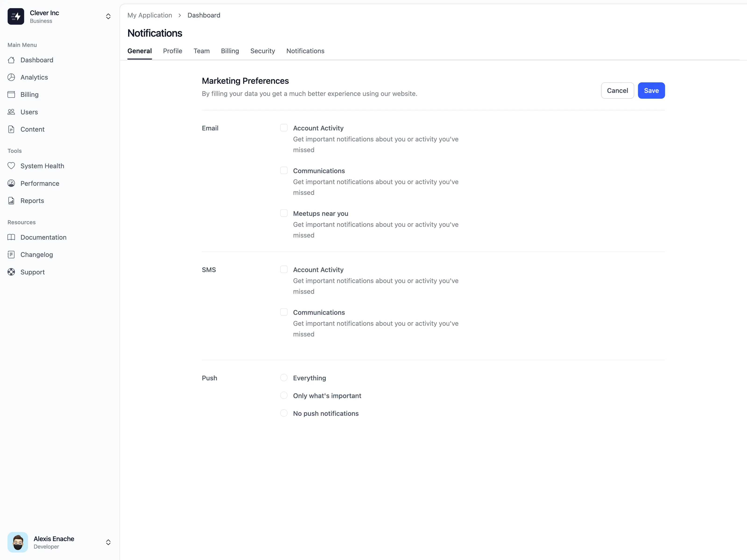
Task: Click the Users people icon
Action: click(11, 112)
